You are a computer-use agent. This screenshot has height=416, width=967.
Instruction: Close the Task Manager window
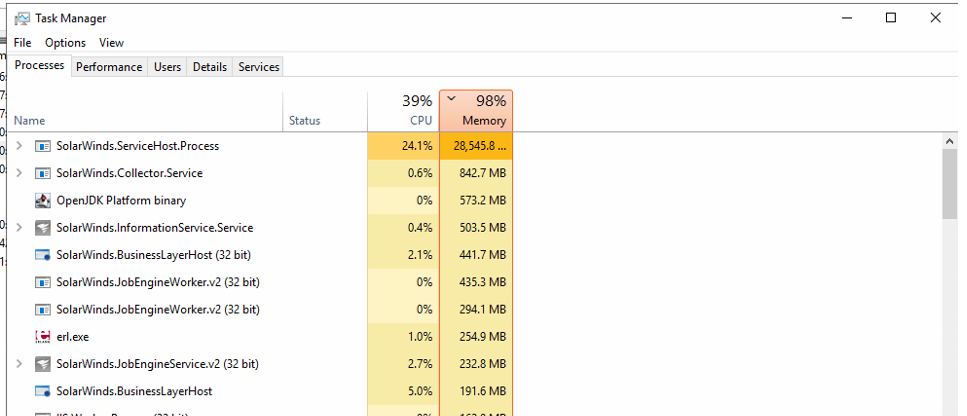pos(936,18)
